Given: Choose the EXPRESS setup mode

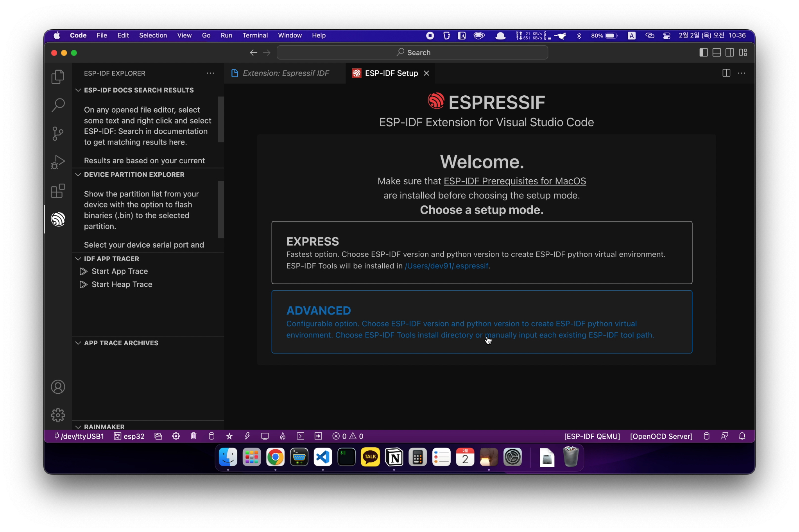Looking at the screenshot, I should click(x=482, y=252).
